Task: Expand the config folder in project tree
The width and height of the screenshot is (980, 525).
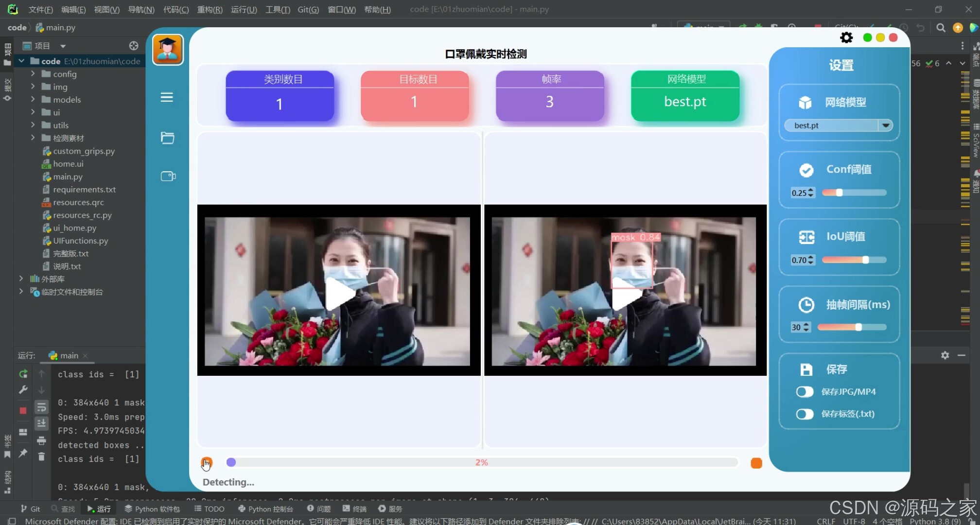Action: point(33,74)
